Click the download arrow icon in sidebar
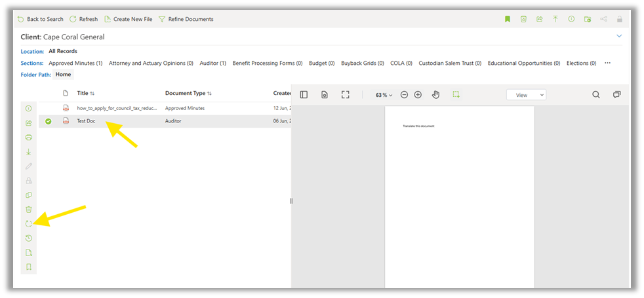 28,152
